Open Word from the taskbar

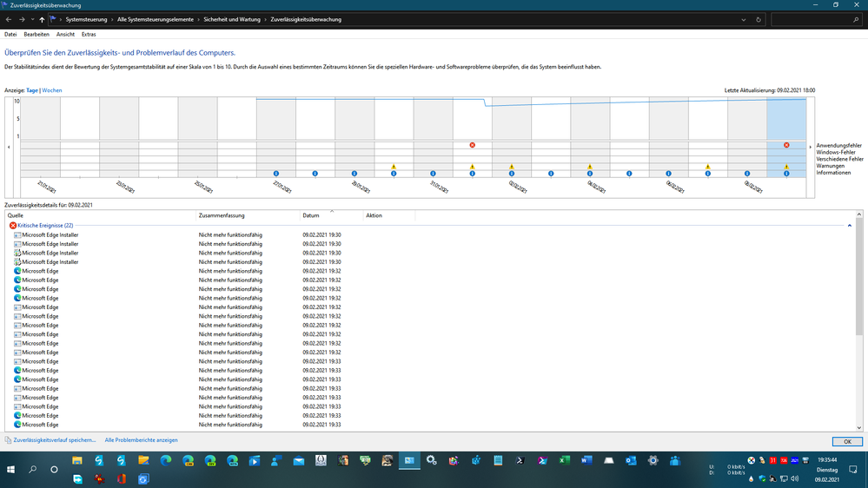586,460
